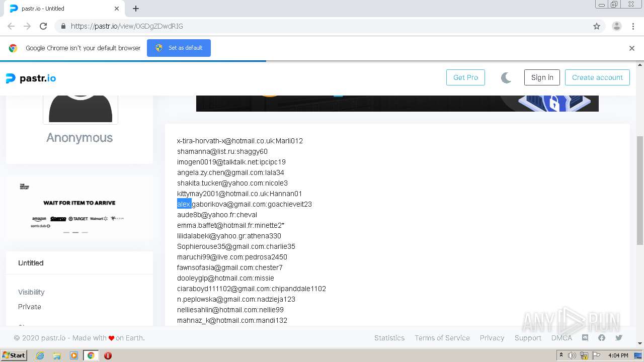Click the scrollbar down arrow
Image resolution: width=644 pixels, height=362 pixels.
tap(640, 343)
